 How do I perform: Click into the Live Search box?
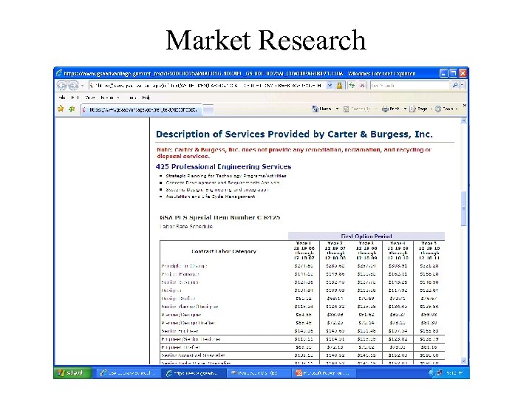(x=409, y=86)
